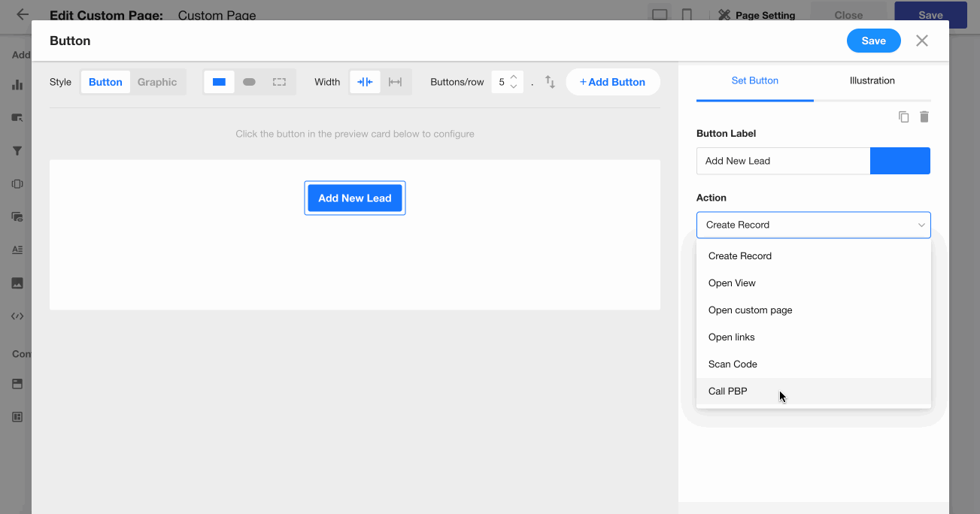Switch style to Graphic
This screenshot has width=980, height=514.
[x=157, y=82]
